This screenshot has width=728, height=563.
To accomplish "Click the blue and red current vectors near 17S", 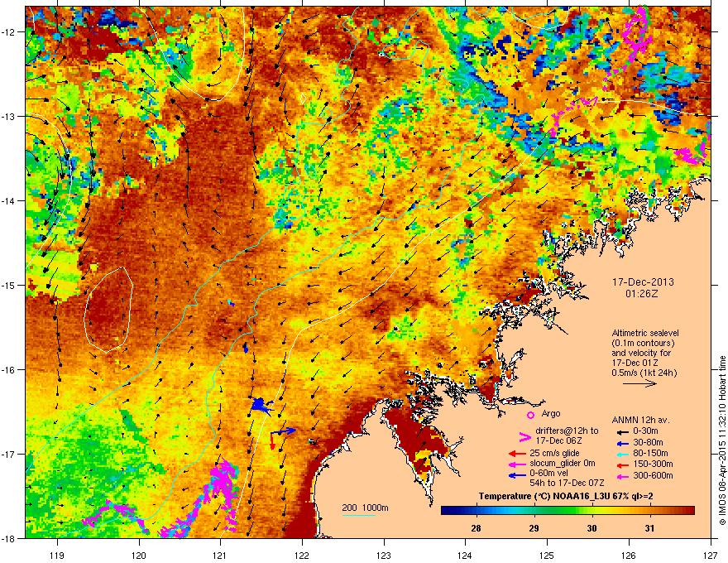I will (x=281, y=437).
